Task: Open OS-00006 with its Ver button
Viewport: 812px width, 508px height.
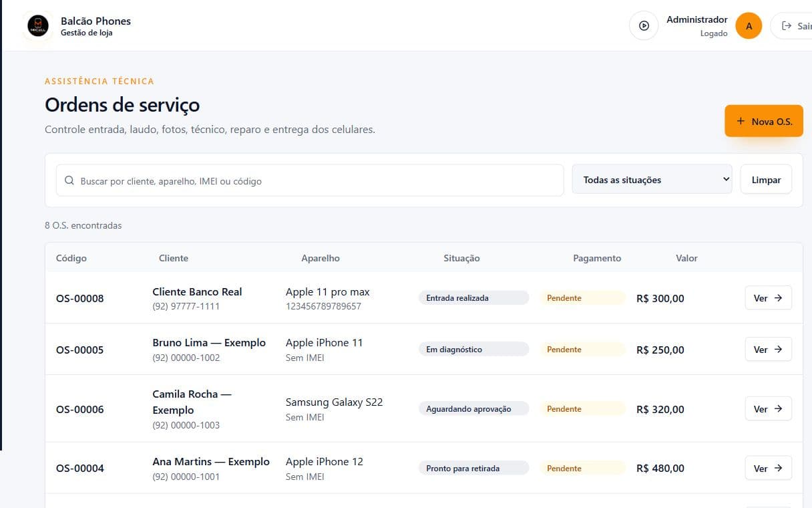Action: (x=768, y=409)
